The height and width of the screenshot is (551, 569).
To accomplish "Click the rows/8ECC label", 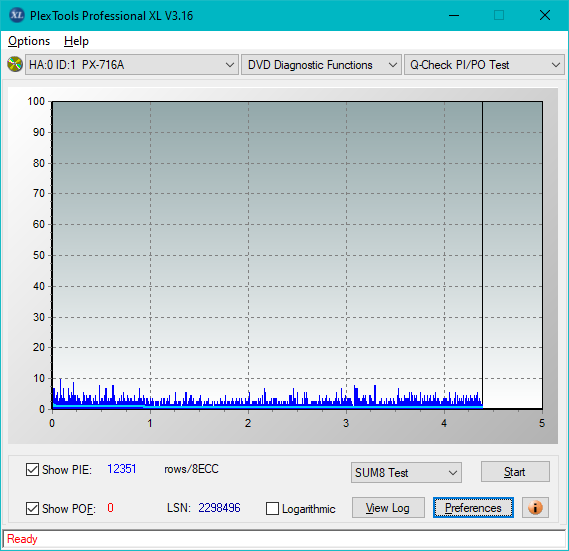I will (191, 469).
